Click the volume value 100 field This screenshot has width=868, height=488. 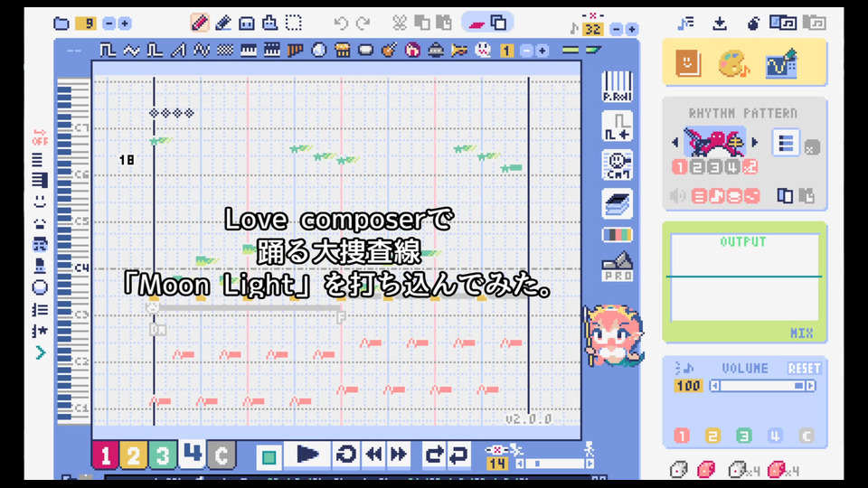click(x=688, y=386)
